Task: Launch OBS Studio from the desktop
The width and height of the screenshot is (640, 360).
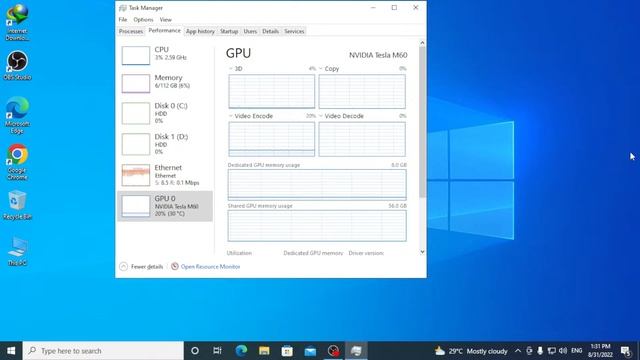Action: pyautogui.click(x=17, y=65)
